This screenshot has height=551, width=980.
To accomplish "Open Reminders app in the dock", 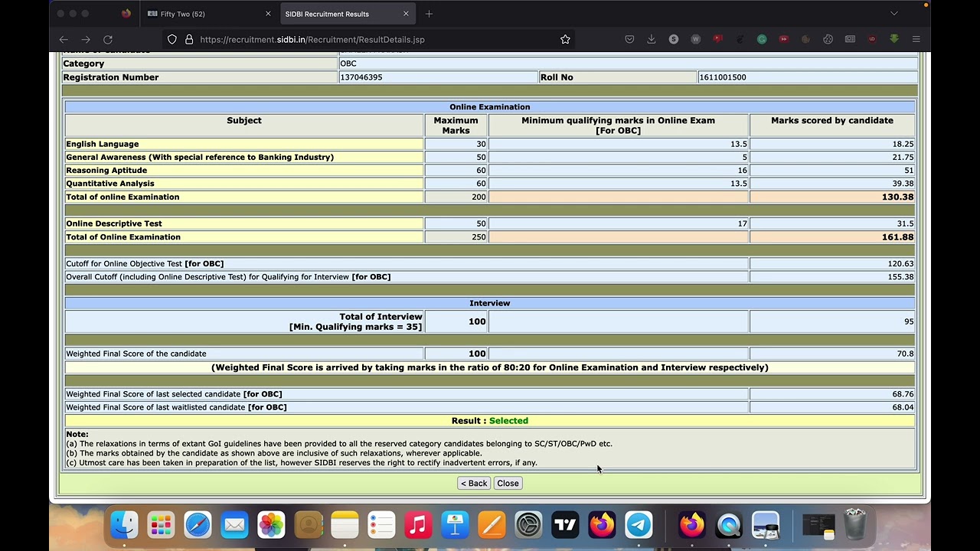I will coord(381,525).
